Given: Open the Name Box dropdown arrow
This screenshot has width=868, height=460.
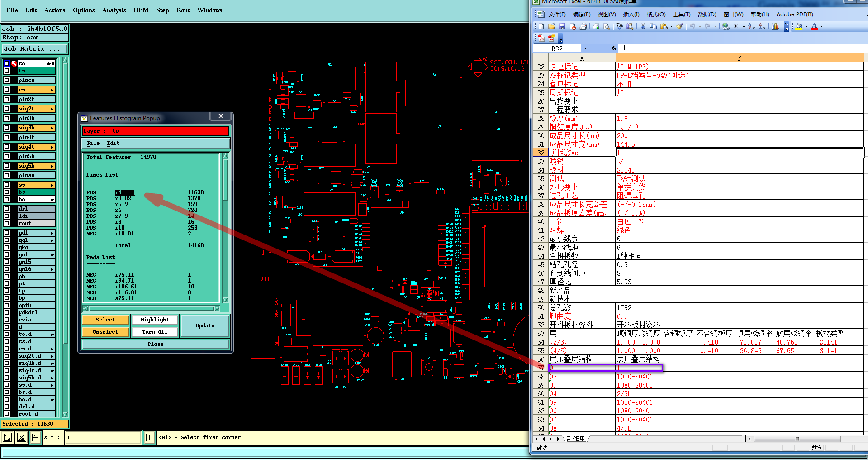Looking at the screenshot, I should click(585, 48).
